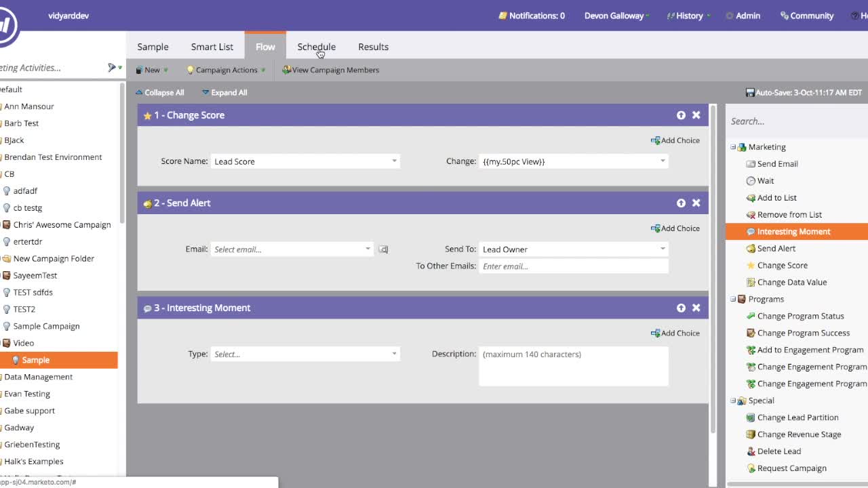Select the Interesting Moment flow action
The height and width of the screenshot is (488, 868).
[797, 231]
